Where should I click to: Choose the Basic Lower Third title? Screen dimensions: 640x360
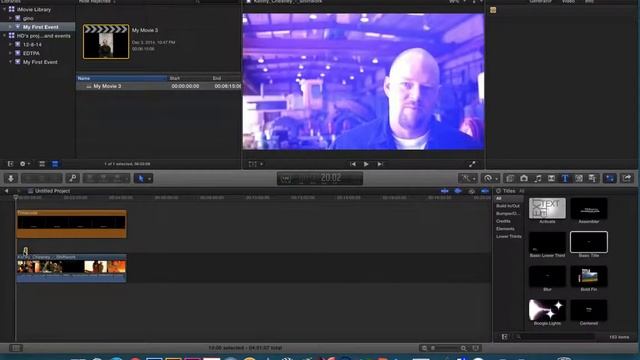[x=547, y=242]
